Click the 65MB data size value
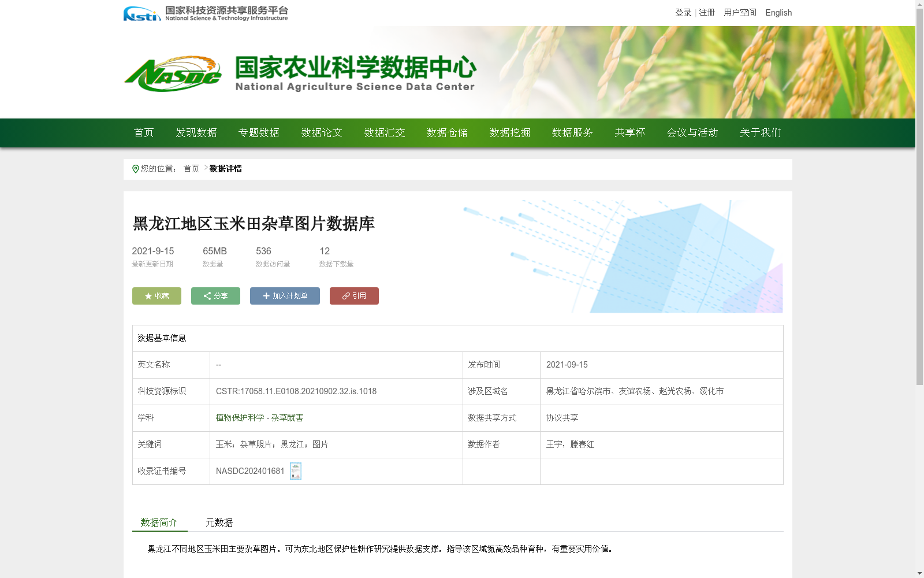 click(215, 251)
